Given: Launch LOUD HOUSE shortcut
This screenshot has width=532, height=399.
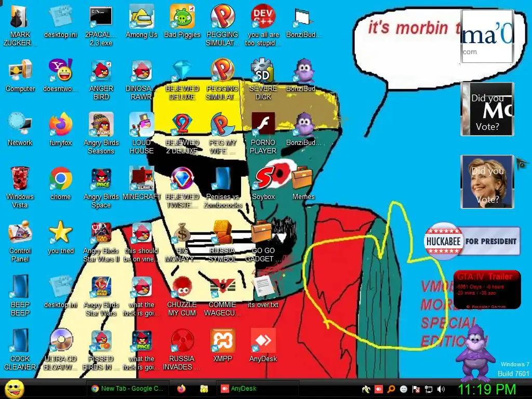Looking at the screenshot, I should 141,133.
